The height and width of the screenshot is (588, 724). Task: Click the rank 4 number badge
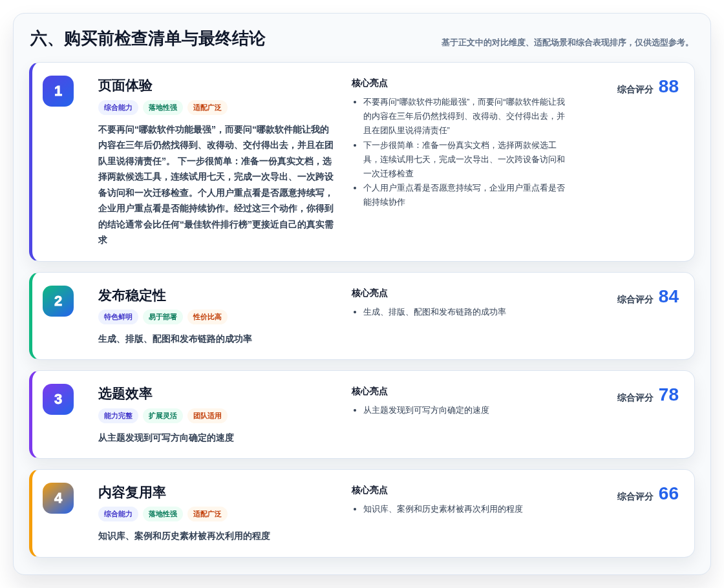(x=58, y=498)
